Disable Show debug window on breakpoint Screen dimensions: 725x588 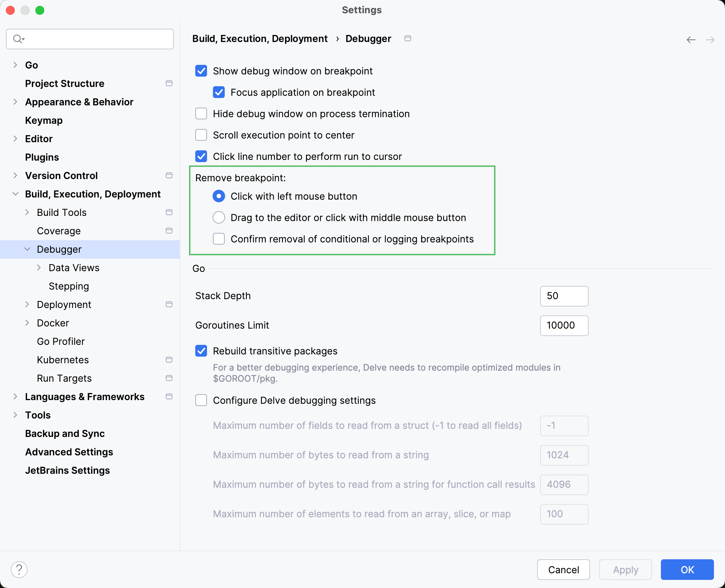coord(201,71)
